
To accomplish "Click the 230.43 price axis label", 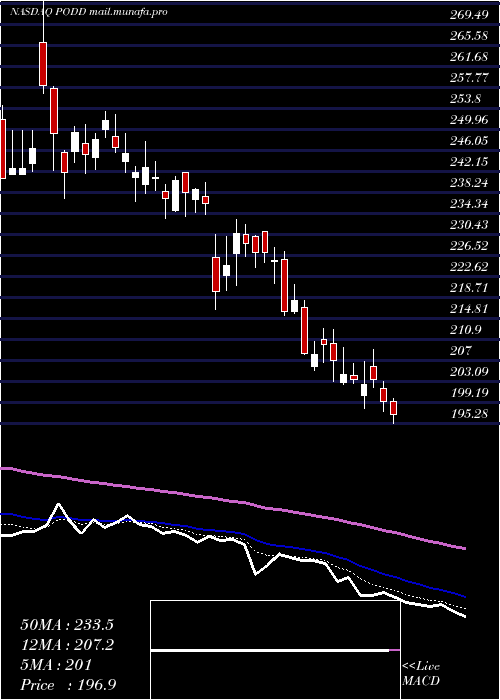I will tap(469, 225).
